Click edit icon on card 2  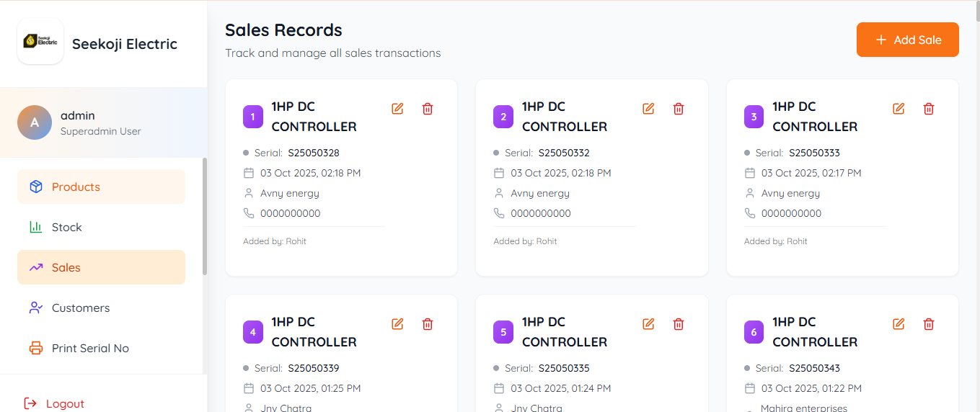click(648, 109)
